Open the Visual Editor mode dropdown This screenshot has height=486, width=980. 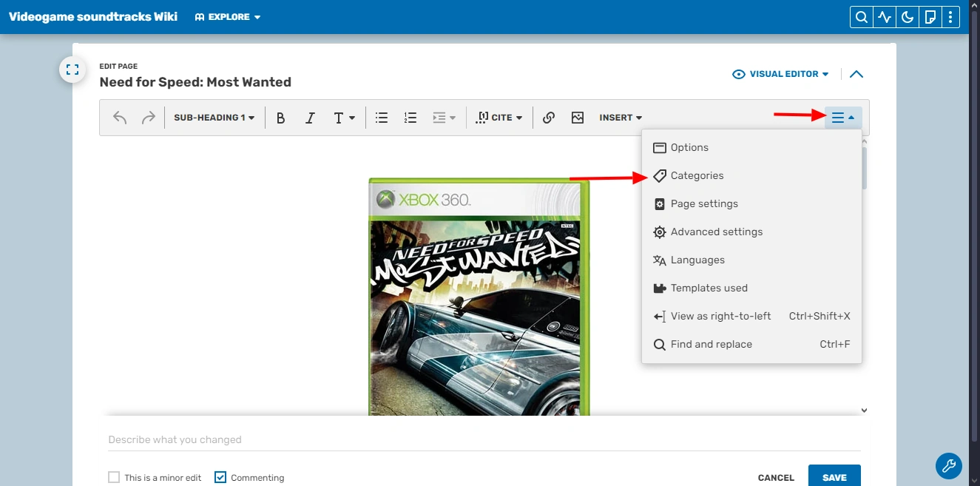(x=780, y=74)
